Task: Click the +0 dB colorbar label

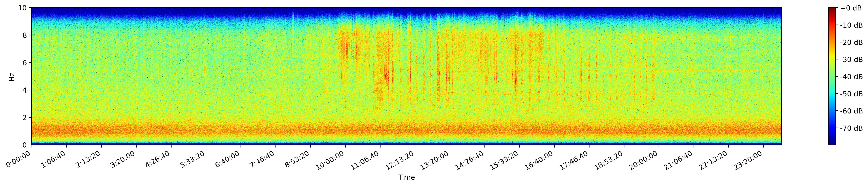Action: click(851, 8)
